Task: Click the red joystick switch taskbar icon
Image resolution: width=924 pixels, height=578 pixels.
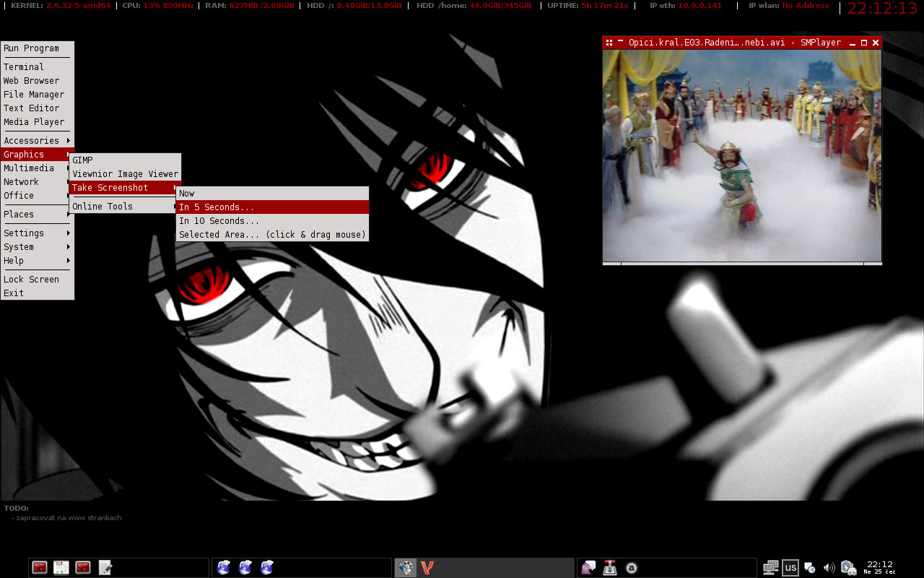Action: pyautogui.click(x=610, y=568)
